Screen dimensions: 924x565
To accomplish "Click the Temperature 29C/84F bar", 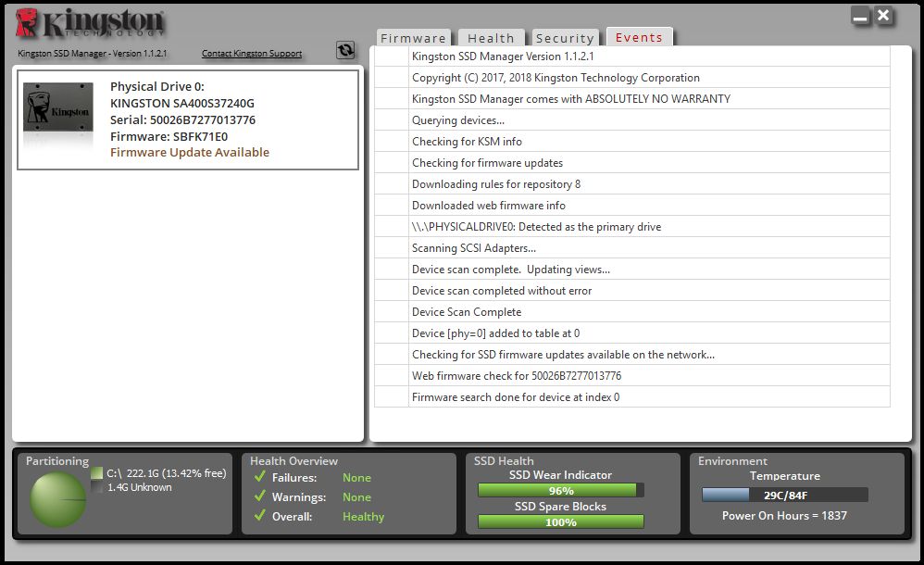I will click(785, 495).
